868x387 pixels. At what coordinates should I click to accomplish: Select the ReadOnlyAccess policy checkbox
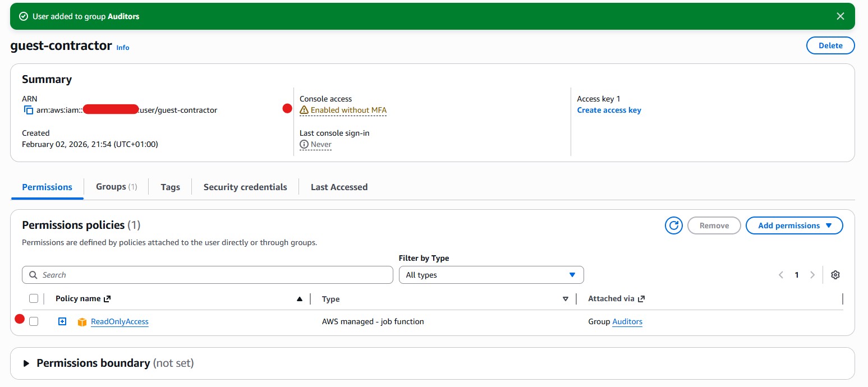click(x=34, y=321)
